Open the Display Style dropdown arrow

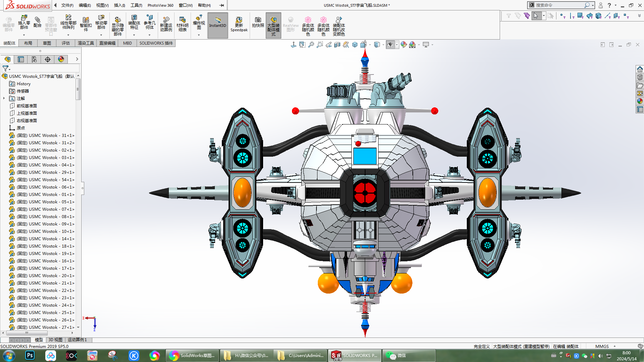383,45
